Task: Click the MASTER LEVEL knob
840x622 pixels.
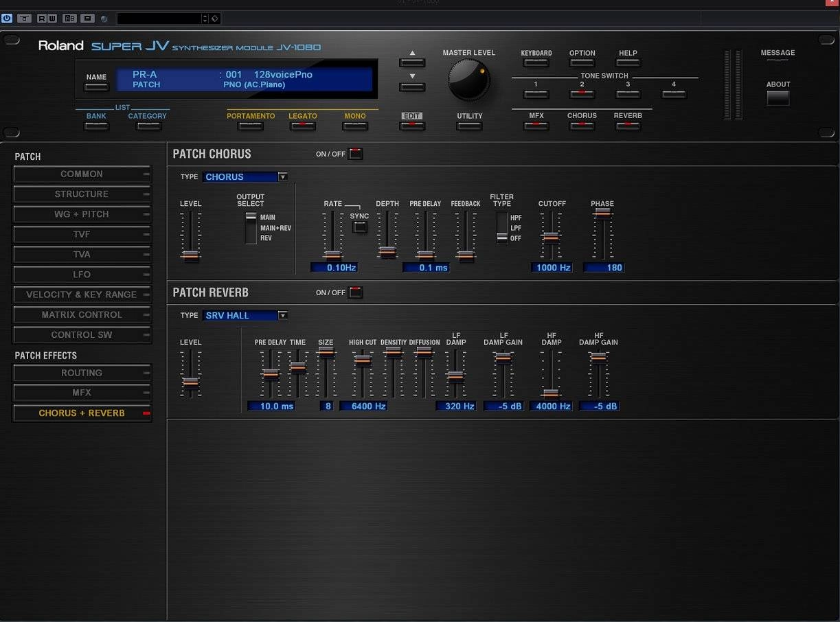Action: point(469,80)
